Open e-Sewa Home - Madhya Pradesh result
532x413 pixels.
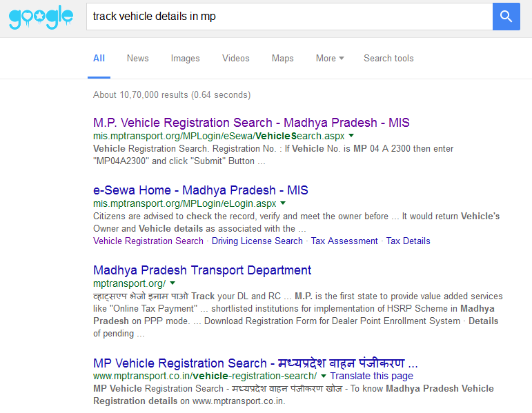201,190
